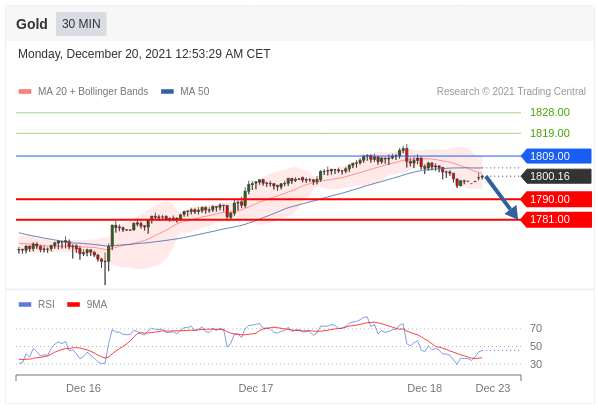The image size is (598, 408).
Task: Click the 1819.00 green resistance label
Action: (550, 133)
